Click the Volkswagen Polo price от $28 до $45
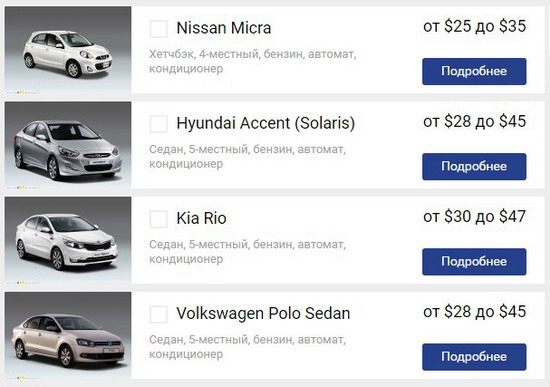Screen dimensions: 550x387 point(475,312)
